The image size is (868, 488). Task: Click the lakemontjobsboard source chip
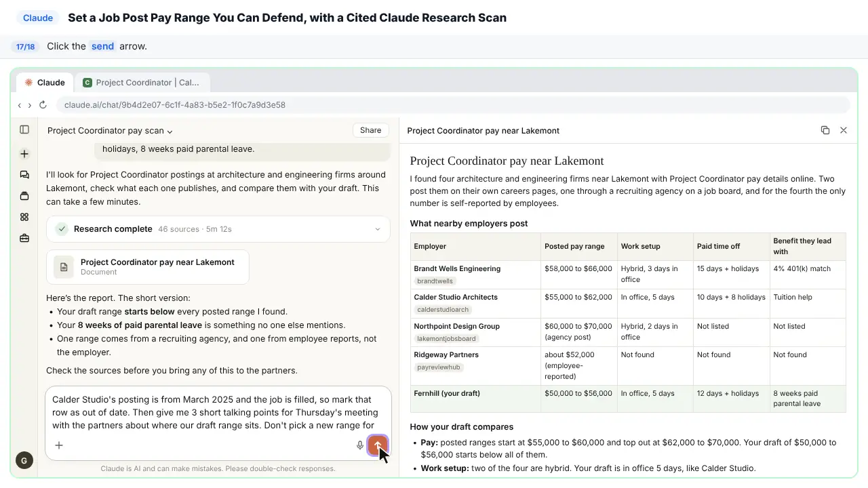(x=446, y=338)
